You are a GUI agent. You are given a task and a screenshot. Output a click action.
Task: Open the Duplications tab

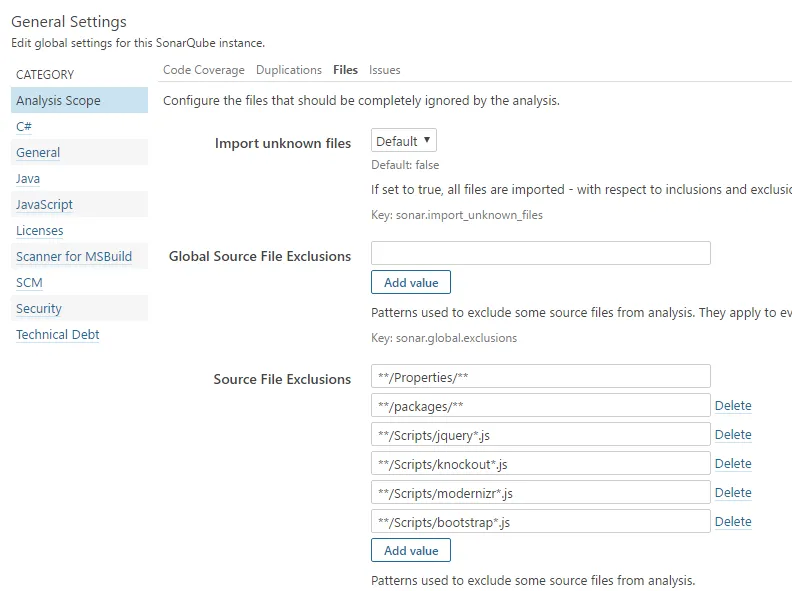coord(289,70)
